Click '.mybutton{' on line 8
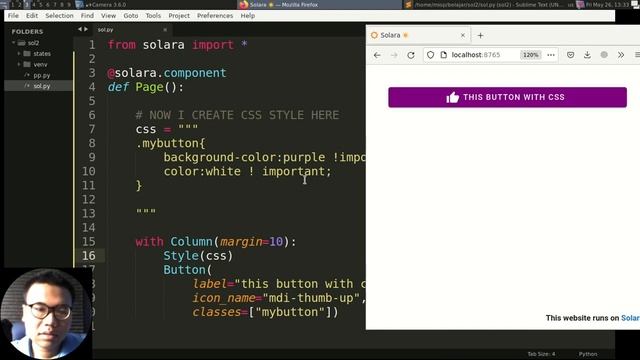The width and height of the screenshot is (640, 360). pos(171,143)
